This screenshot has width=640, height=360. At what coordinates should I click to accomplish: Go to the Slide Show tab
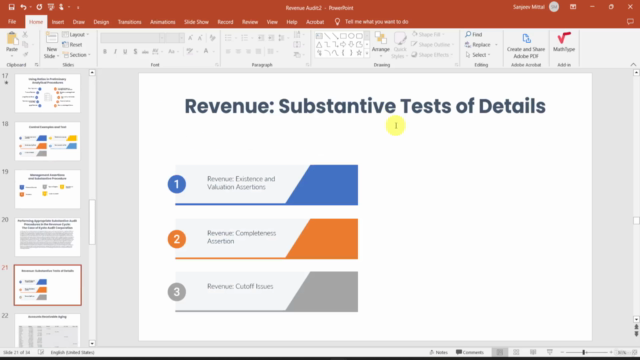(x=196, y=22)
